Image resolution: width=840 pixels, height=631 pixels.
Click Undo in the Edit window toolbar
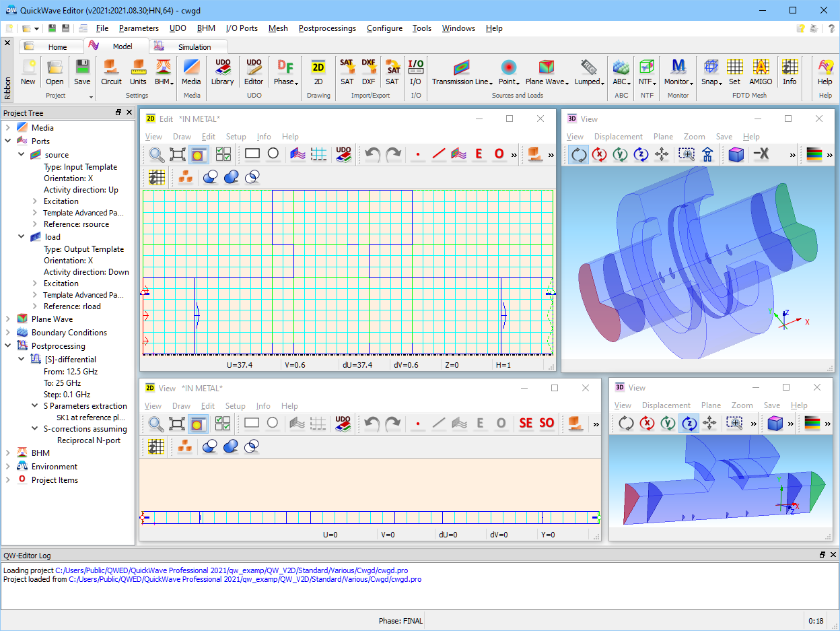click(x=372, y=154)
